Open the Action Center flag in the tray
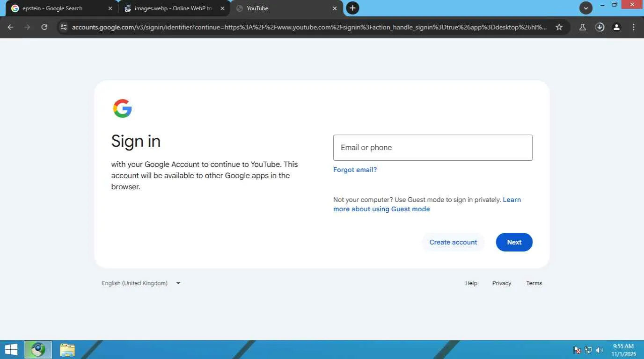The image size is (644, 359). click(x=577, y=350)
